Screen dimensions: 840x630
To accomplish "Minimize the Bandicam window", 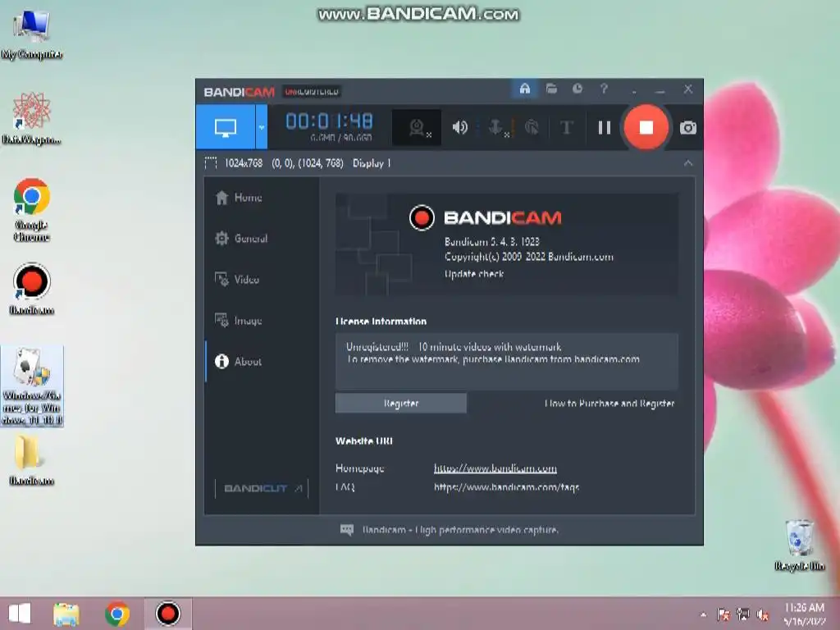I will [x=660, y=90].
